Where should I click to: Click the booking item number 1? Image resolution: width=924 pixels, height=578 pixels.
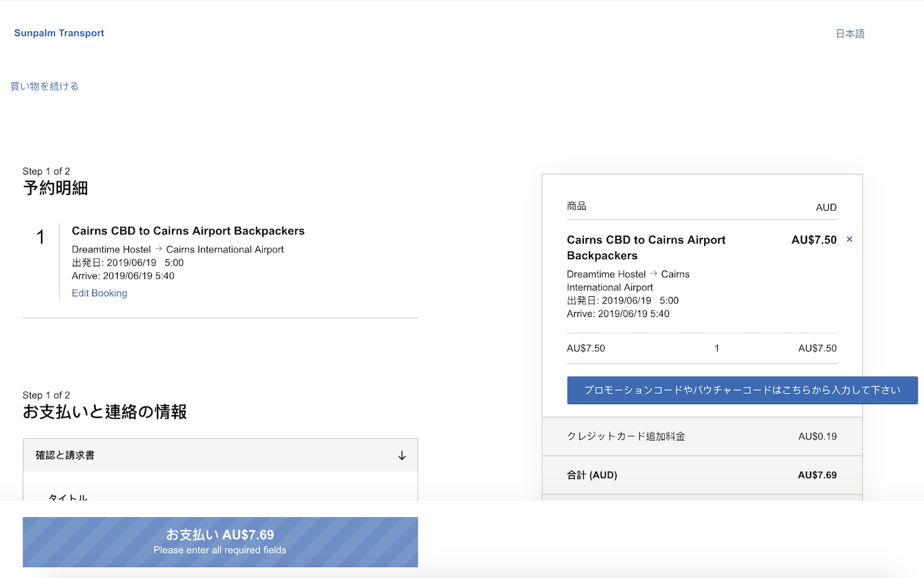tap(40, 237)
